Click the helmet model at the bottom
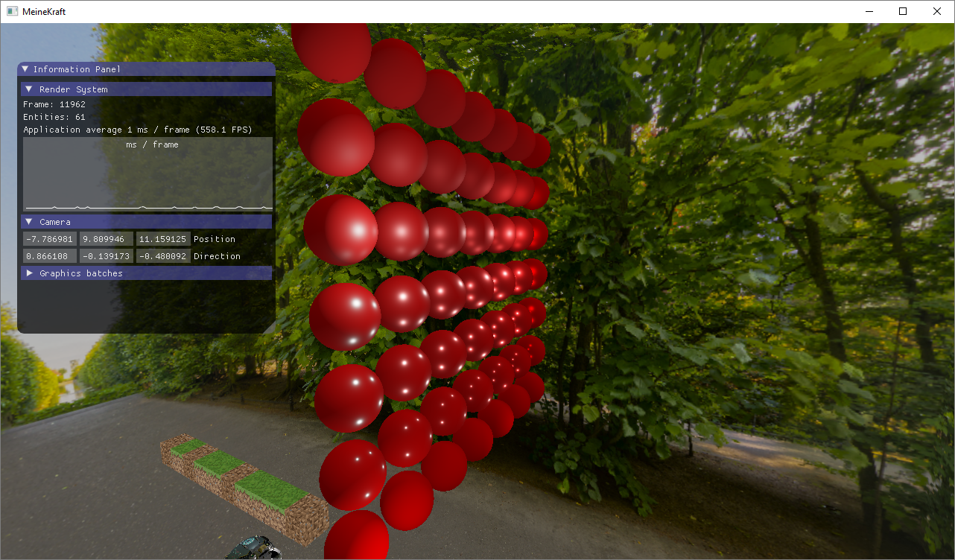Viewport: 955px width, 560px height. pyautogui.click(x=254, y=548)
